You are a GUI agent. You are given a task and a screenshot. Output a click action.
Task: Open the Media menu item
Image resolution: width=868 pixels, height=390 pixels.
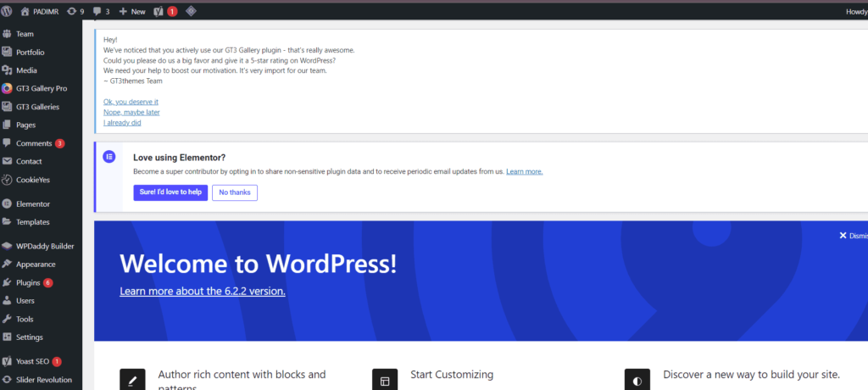coord(26,70)
